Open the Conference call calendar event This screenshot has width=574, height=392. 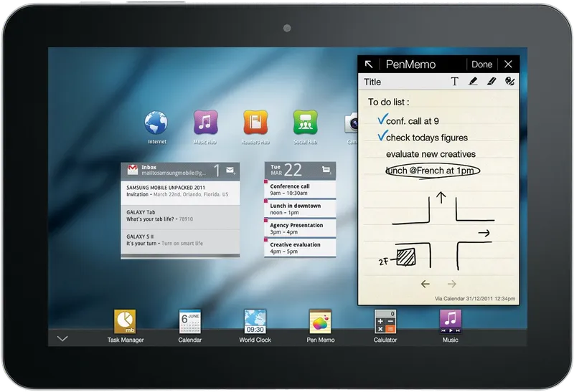point(300,189)
